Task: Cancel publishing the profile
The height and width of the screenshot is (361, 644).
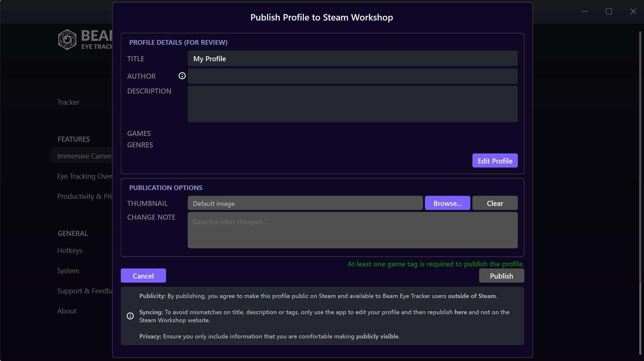Action: pos(143,276)
